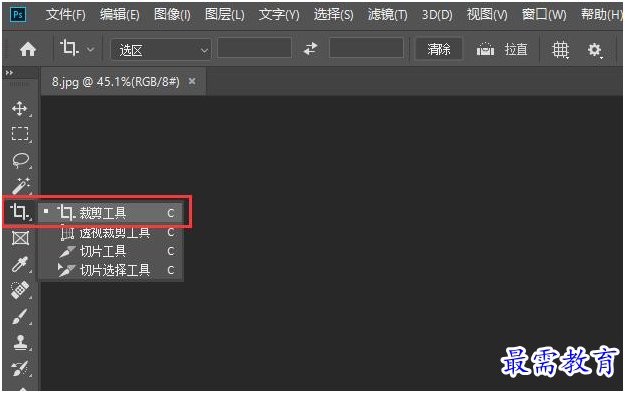Viewport: 625px width, 393px height.
Task: Select the Magic Wand tool
Action: pos(20,186)
